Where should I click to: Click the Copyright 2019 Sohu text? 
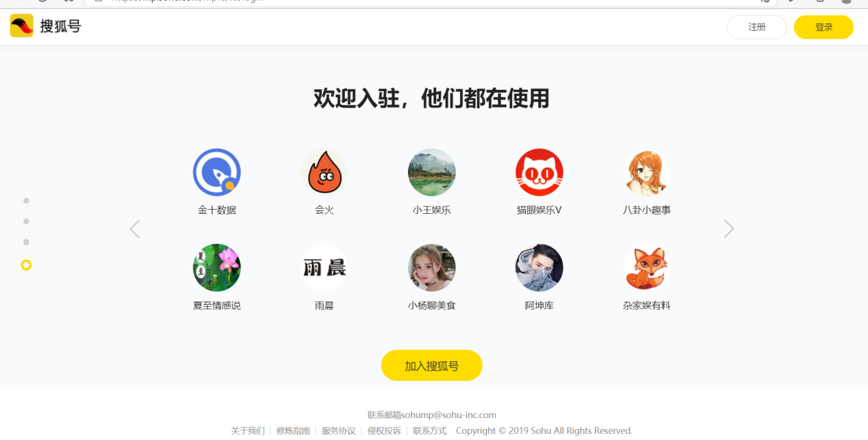(x=544, y=430)
